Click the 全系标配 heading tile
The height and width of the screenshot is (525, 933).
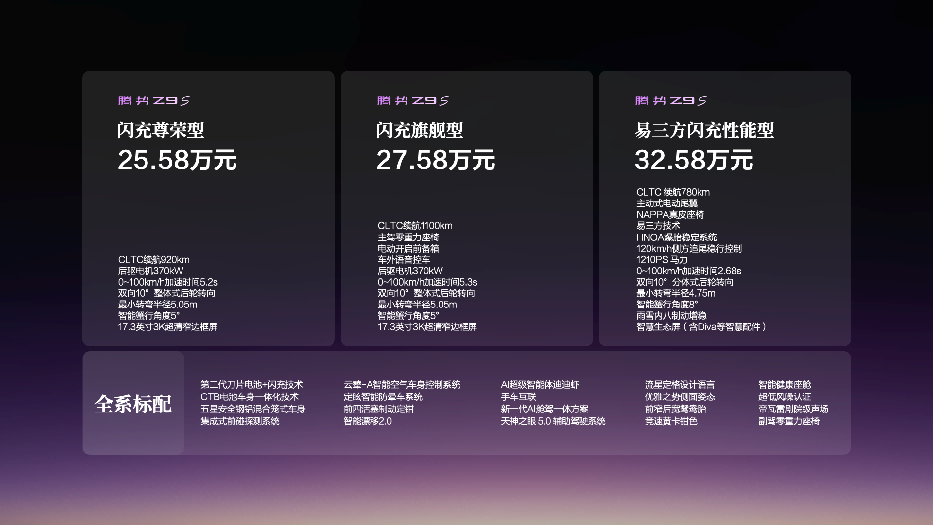tap(133, 403)
